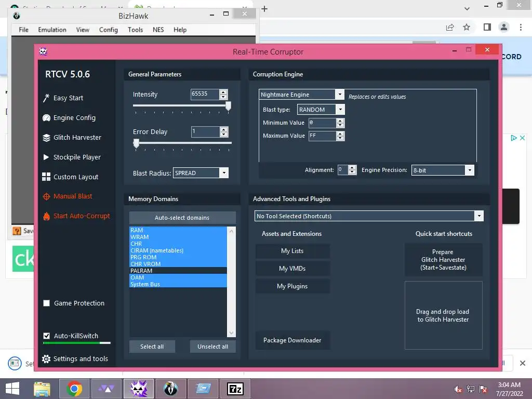Open Easy Start wand icon
This screenshot has width=532, height=399.
(46, 98)
